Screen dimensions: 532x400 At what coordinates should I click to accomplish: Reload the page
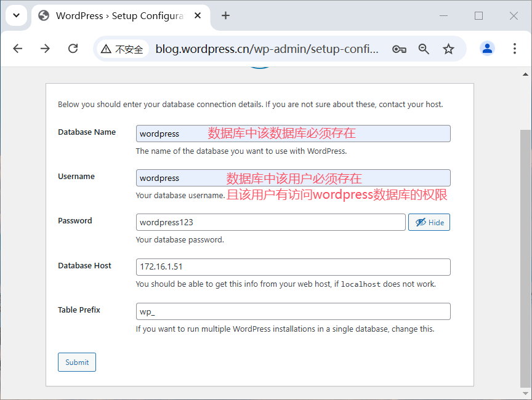point(73,49)
